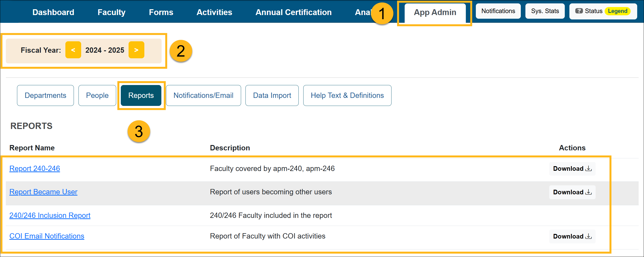Select the fiscal year 2024 - 2025 text
This screenshot has width=644, height=257.
tap(105, 50)
